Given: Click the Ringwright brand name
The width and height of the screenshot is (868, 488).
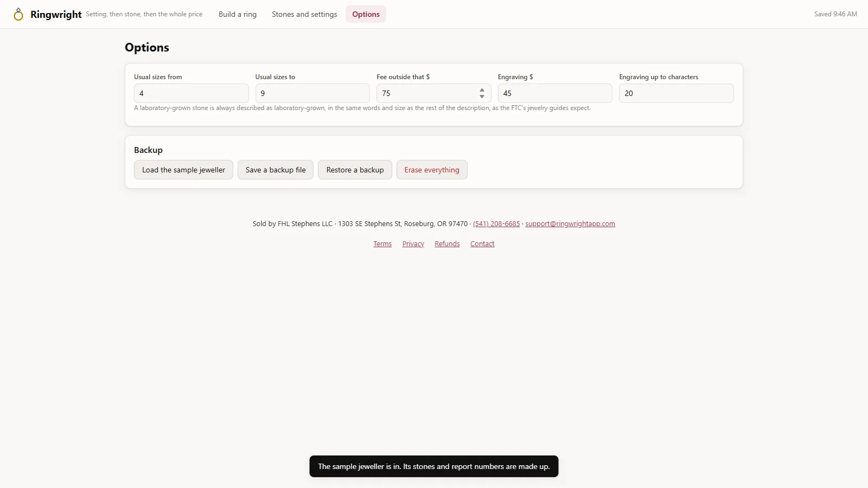Looking at the screenshot, I should (x=56, y=15).
